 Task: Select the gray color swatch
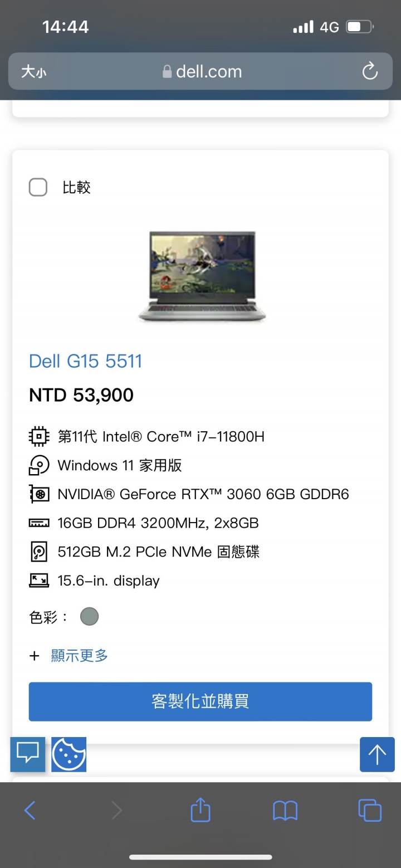(89, 617)
